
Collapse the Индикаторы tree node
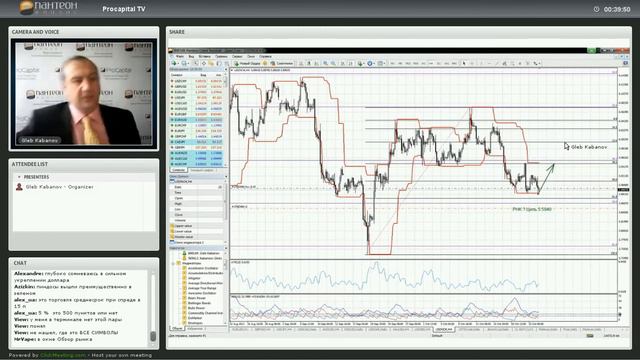pos(174,263)
